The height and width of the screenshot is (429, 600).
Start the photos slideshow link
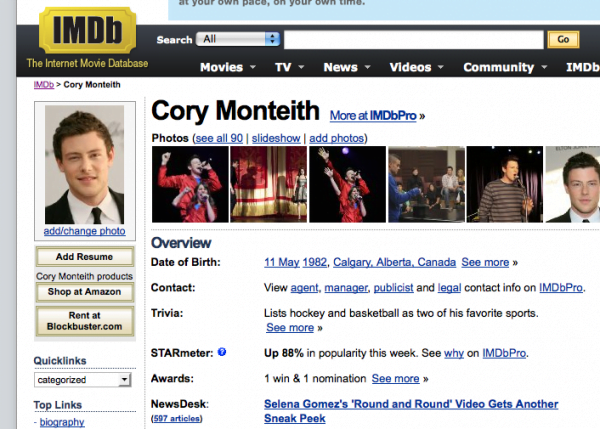[x=276, y=138]
